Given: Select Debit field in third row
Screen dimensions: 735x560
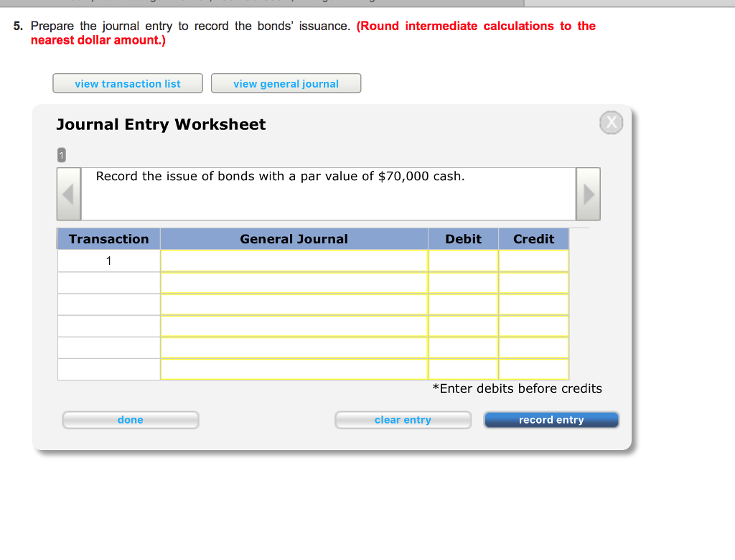Looking at the screenshot, I should (463, 304).
